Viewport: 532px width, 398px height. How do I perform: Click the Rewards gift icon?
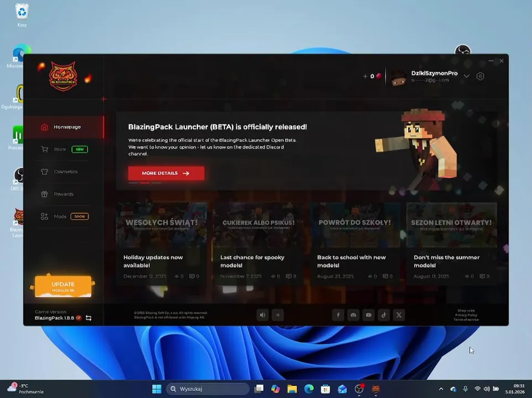(x=44, y=194)
